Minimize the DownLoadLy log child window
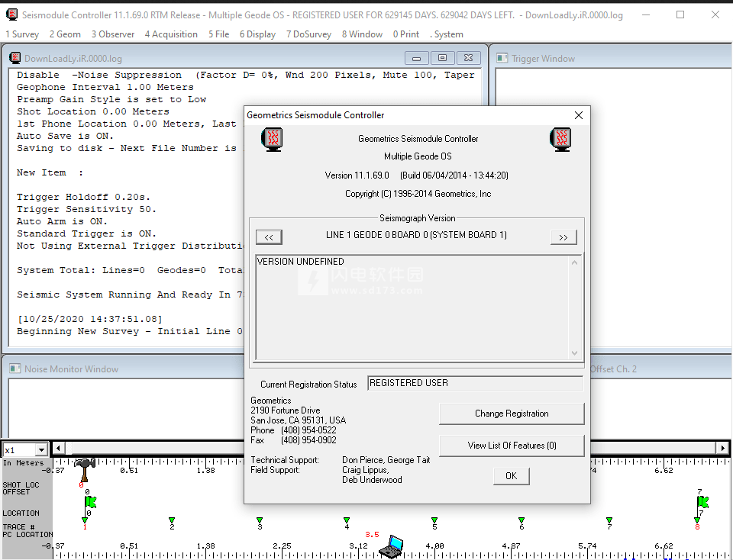Viewport: 733px width, 560px height. pyautogui.click(x=417, y=58)
